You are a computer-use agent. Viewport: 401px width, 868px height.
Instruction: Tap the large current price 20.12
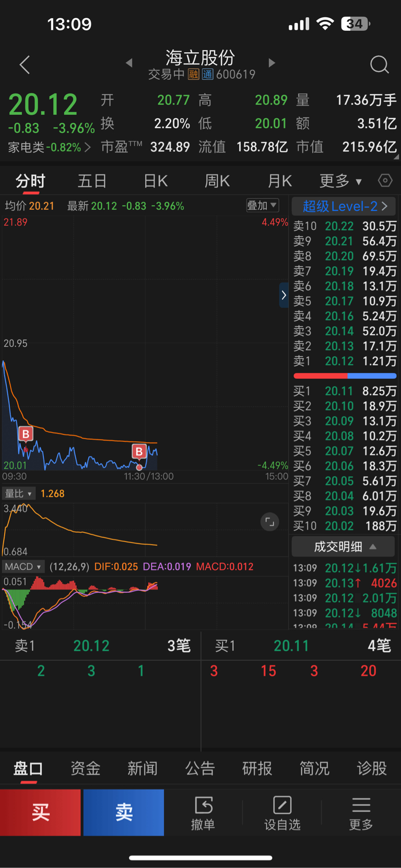(x=43, y=104)
